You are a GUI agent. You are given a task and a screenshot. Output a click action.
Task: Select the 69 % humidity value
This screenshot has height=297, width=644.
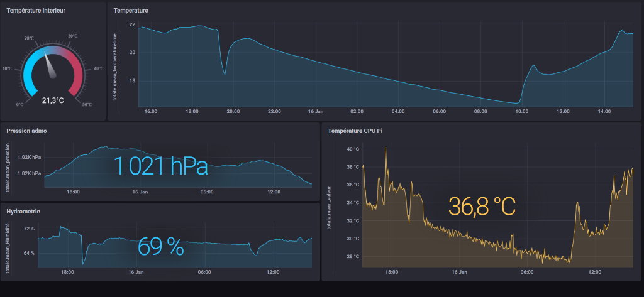tap(161, 247)
